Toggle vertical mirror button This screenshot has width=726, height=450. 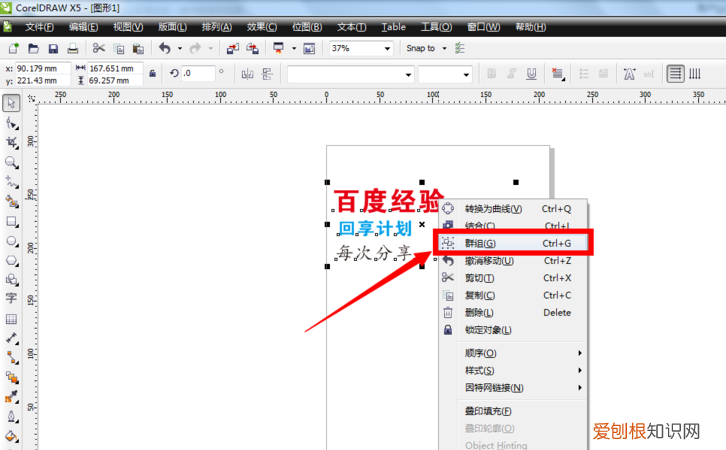coord(267,74)
